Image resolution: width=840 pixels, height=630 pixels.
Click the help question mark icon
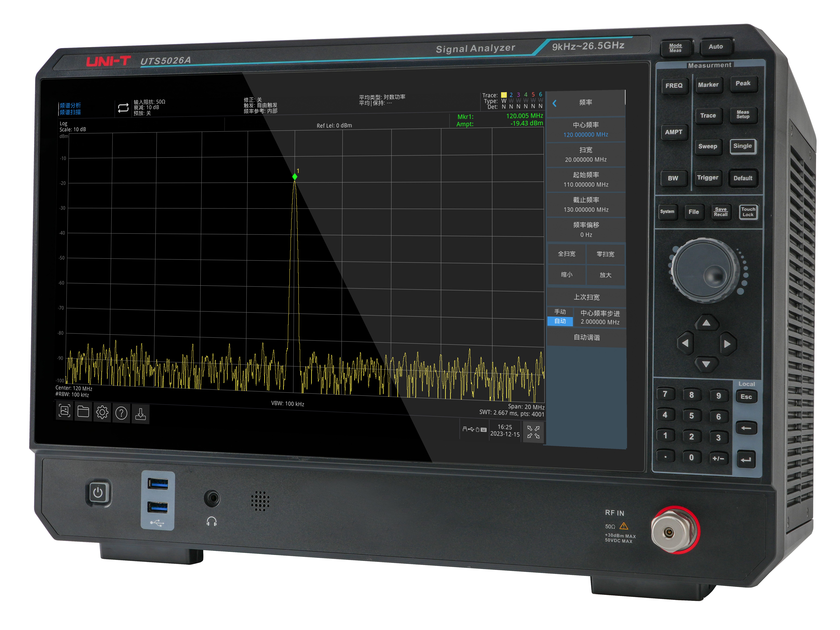(x=121, y=413)
